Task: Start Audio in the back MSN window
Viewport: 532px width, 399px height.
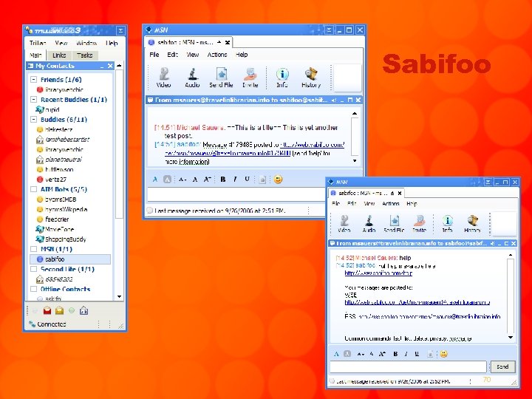Action: click(192, 78)
